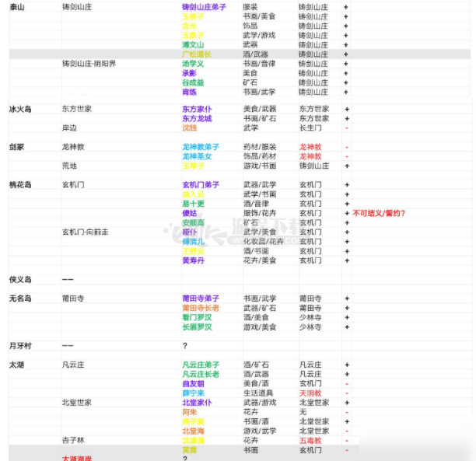
Task: Select the name cell '黄霖'
Action: pos(190,450)
